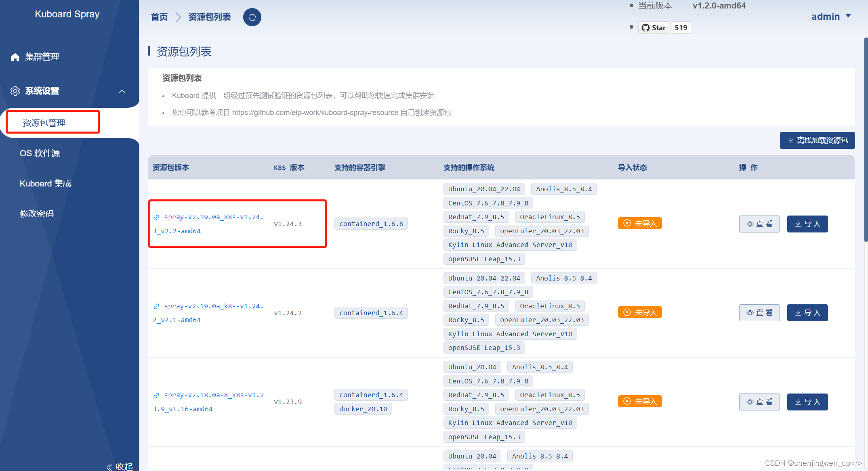Click 导入 for the v1.23.9 package

coord(807,402)
